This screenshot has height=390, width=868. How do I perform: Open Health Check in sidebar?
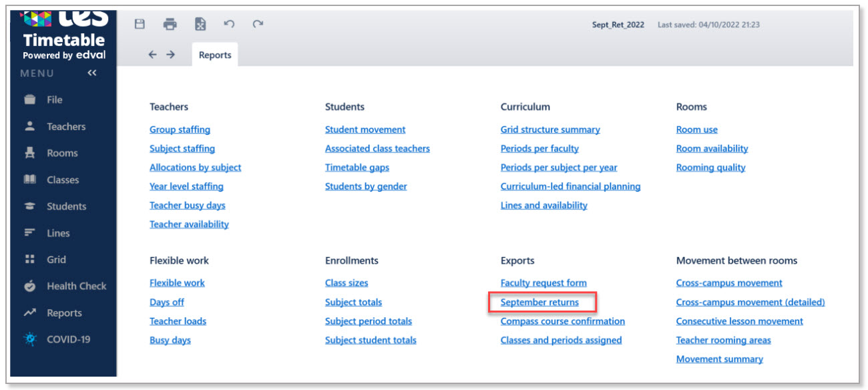pos(76,286)
